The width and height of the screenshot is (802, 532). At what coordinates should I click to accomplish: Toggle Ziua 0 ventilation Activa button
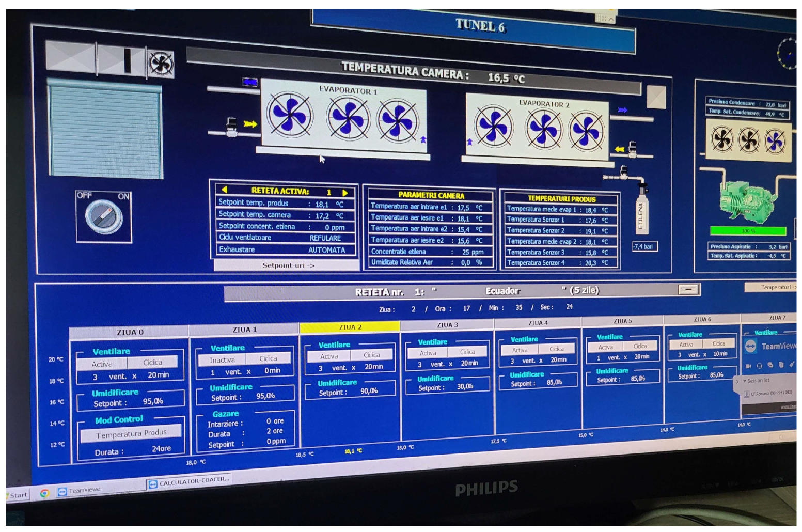[102, 364]
